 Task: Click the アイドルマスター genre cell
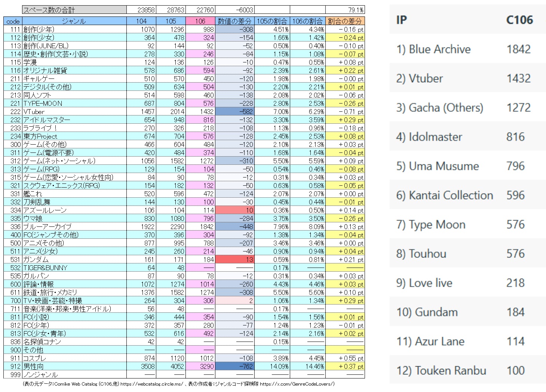(74, 120)
